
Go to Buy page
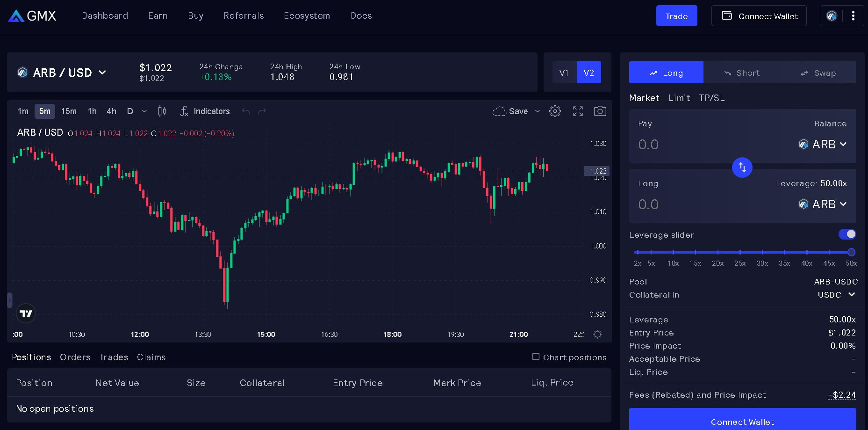(195, 16)
